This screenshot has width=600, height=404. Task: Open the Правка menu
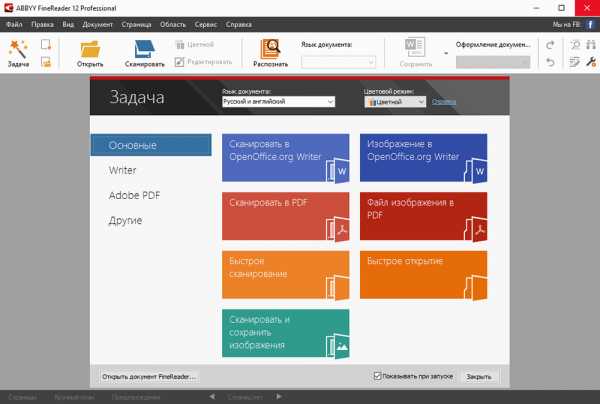tap(42, 25)
